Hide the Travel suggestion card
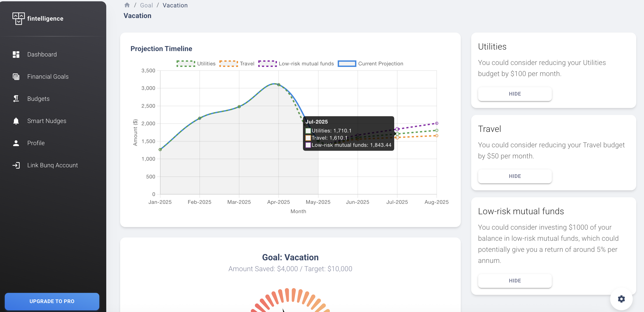The width and height of the screenshot is (644, 312). pos(515,176)
